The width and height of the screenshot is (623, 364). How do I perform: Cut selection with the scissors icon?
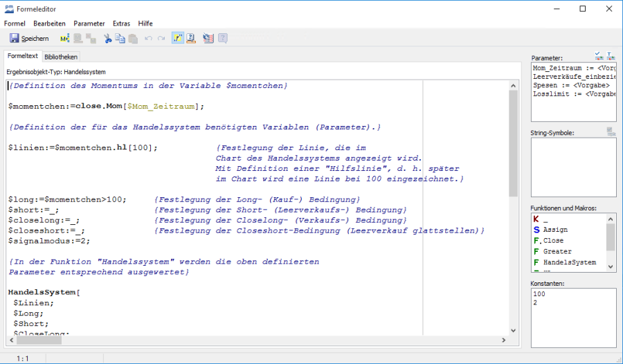108,39
